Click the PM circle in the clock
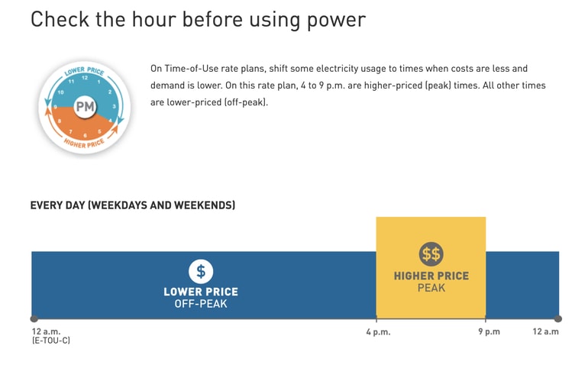Image resolution: width=588 pixels, height=365 pixels. click(x=85, y=107)
